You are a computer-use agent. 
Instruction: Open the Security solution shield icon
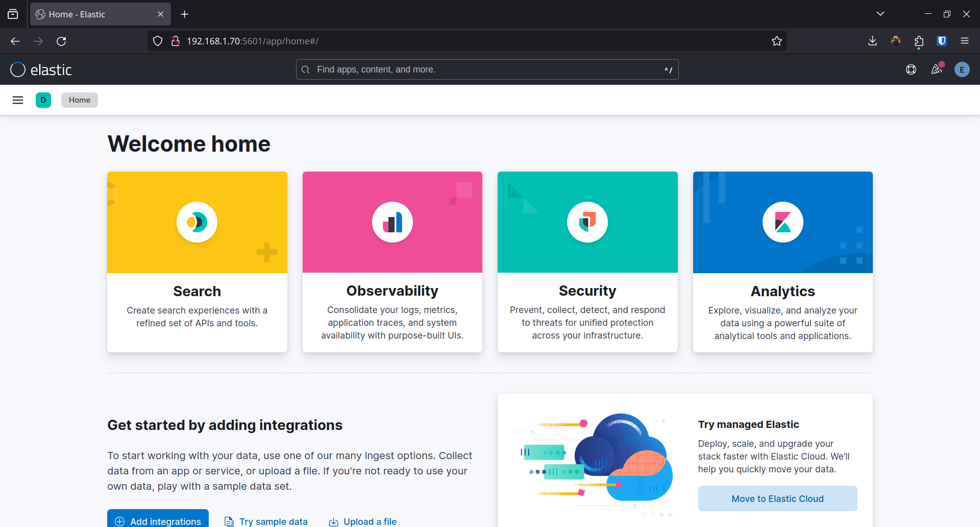coord(587,222)
